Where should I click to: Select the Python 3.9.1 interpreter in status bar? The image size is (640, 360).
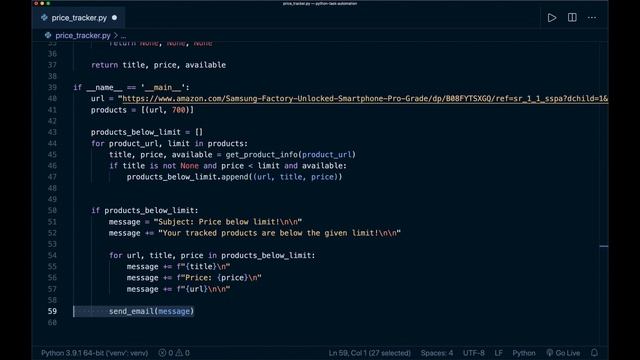94,353
